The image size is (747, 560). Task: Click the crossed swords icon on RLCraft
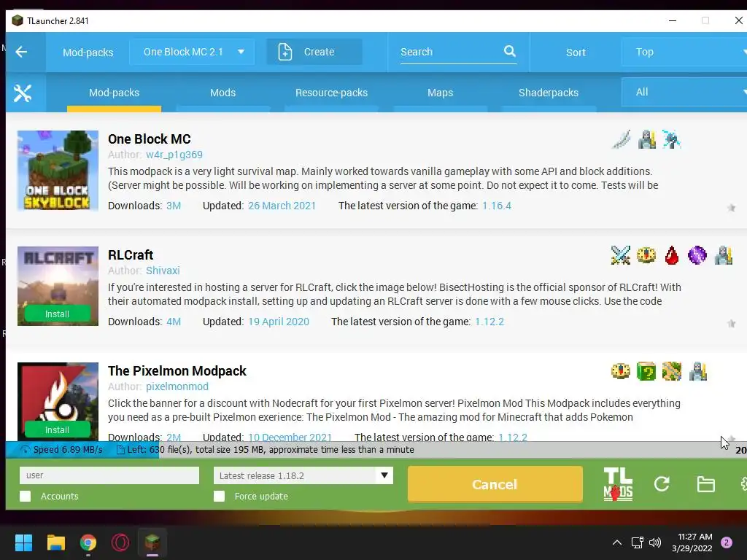(620, 255)
